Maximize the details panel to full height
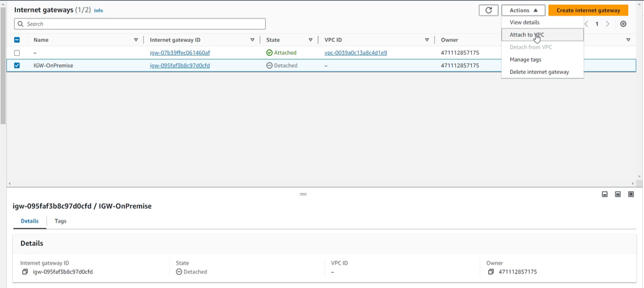The width and height of the screenshot is (644, 288). coord(631,194)
